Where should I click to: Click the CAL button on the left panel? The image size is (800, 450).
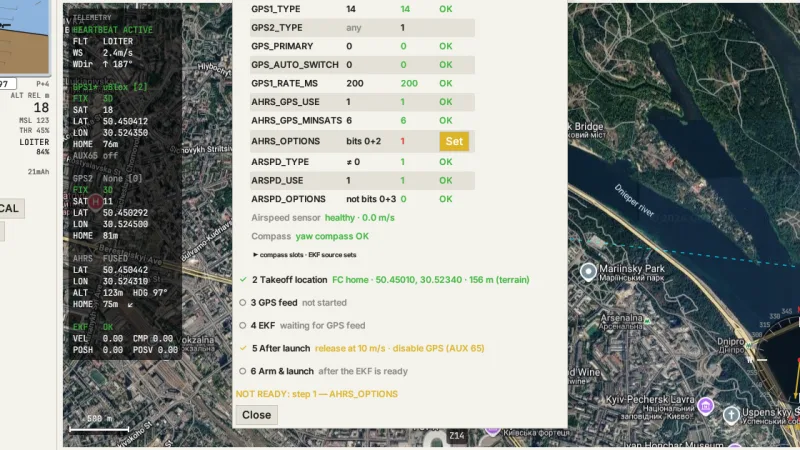pyautogui.click(x=10, y=208)
